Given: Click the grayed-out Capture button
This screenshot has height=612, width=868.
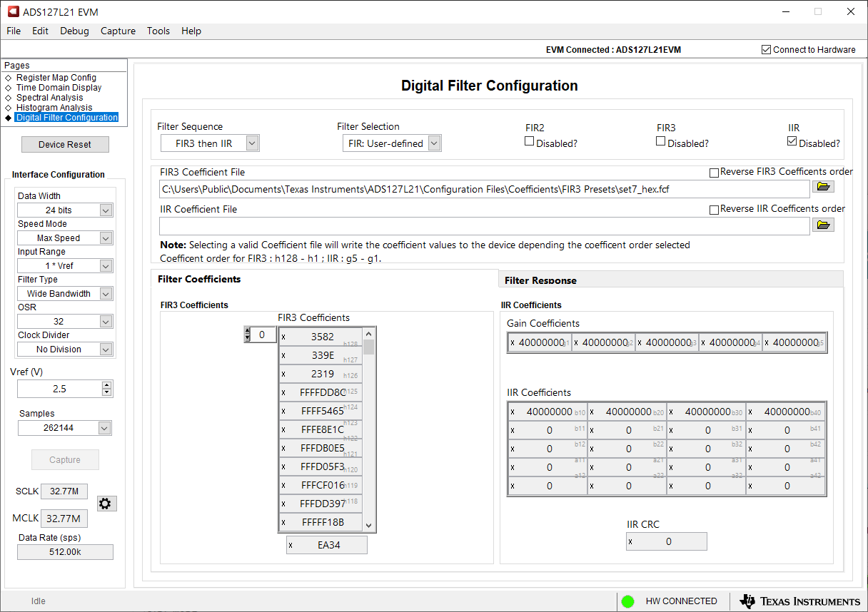Looking at the screenshot, I should (65, 459).
